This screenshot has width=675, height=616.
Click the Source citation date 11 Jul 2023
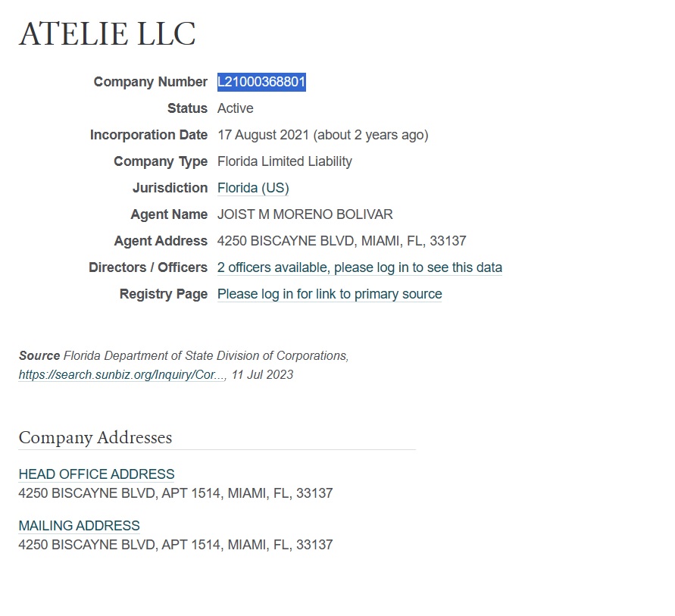(x=262, y=374)
